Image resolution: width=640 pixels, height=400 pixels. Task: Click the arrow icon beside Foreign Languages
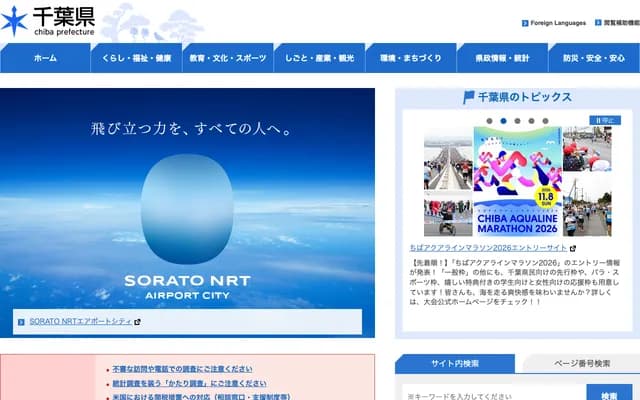pyautogui.click(x=525, y=23)
